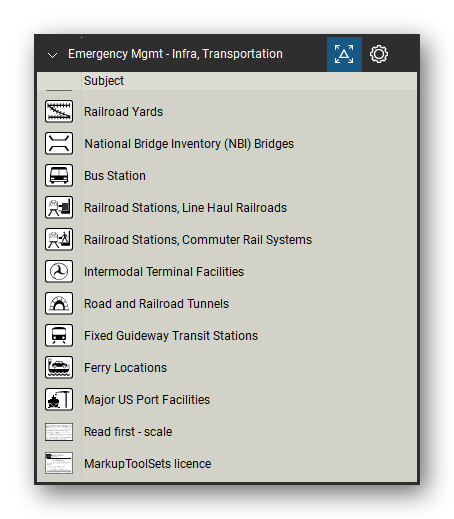Click 'Read first - scale' label
The width and height of the screenshot is (454, 519).
click(x=128, y=432)
